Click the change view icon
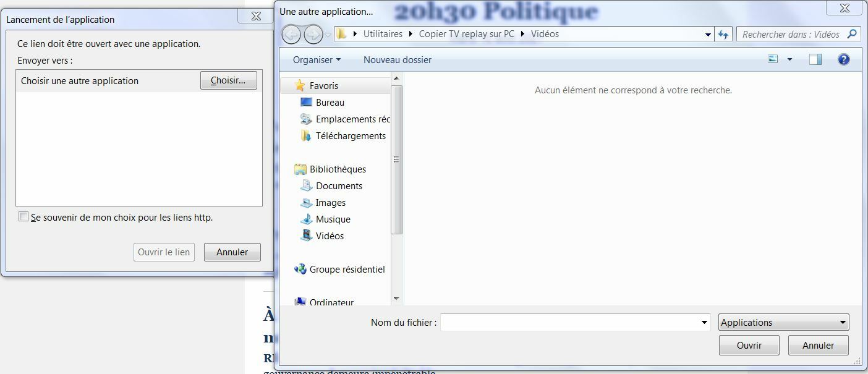The height and width of the screenshot is (374, 868). coord(773,59)
